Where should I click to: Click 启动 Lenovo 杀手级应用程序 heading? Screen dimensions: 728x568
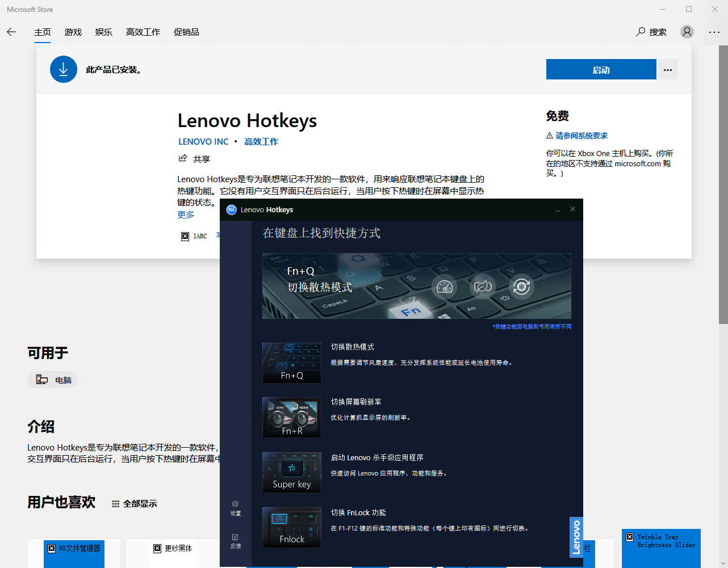(377, 457)
